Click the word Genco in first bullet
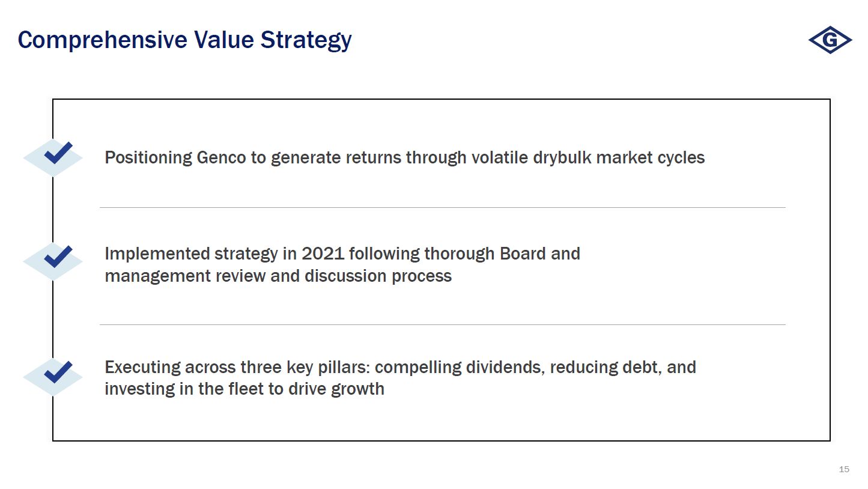 tap(221, 157)
